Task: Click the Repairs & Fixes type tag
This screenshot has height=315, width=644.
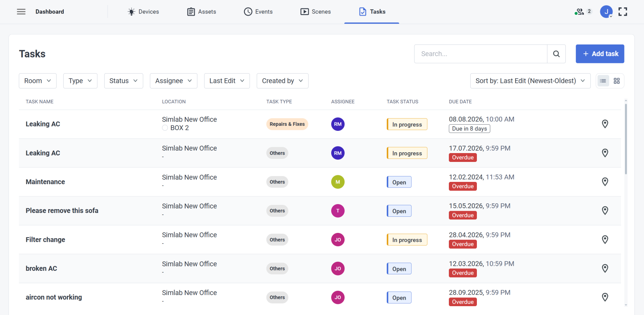Action: 287,124
